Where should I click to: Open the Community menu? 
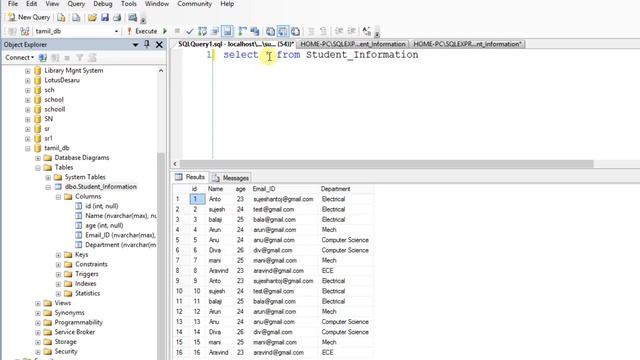point(194,4)
